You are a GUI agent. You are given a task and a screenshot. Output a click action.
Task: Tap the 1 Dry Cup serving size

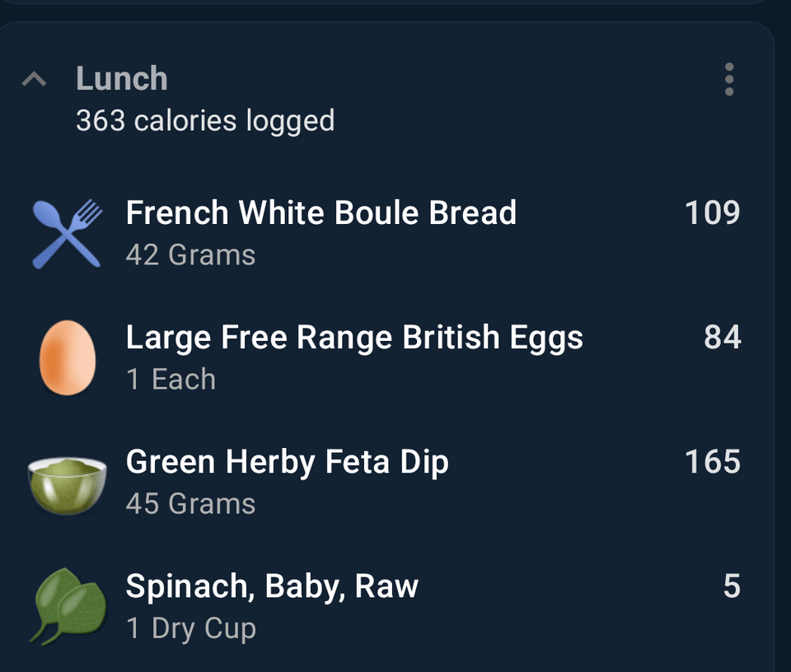(x=191, y=628)
